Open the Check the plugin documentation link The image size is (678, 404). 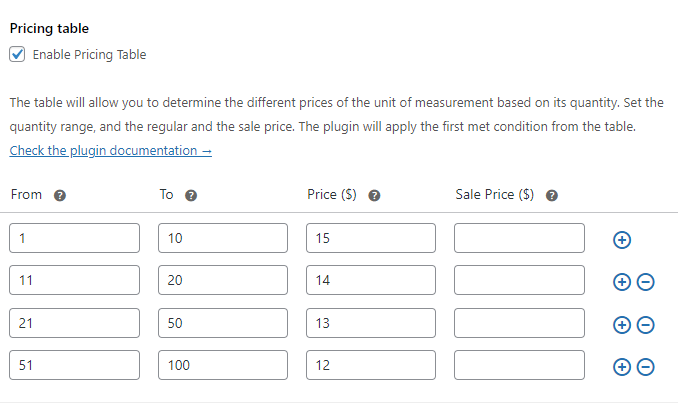point(110,151)
